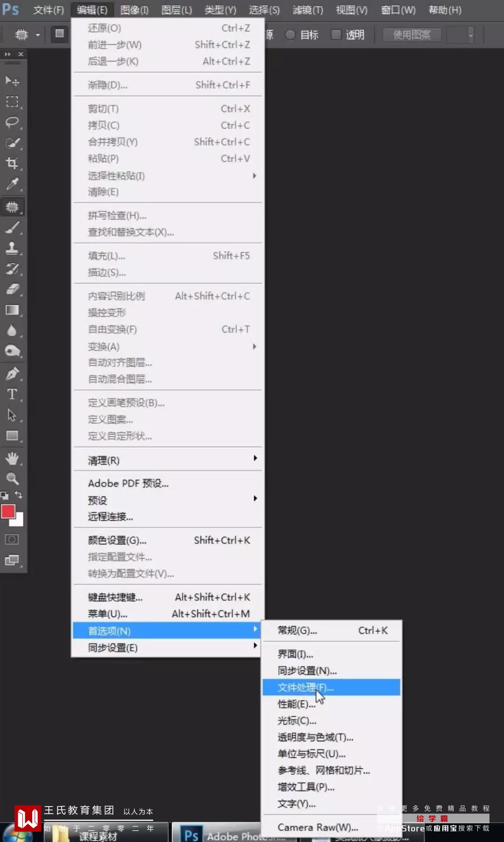
Task: Select the Hand tool
Action: pos(12,458)
